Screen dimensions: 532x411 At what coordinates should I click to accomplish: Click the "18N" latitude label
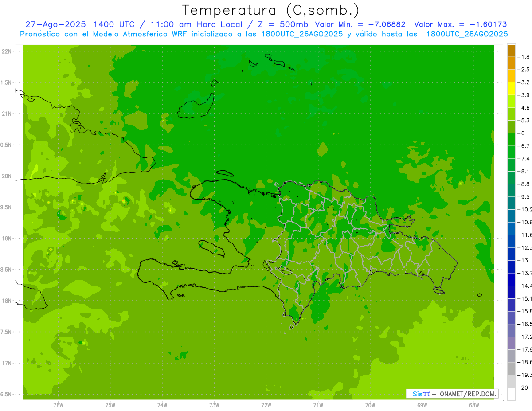pos(7,301)
